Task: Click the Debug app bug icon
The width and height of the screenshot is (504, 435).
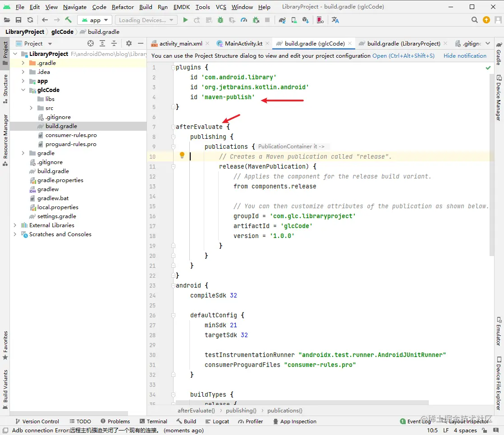Action: point(220,20)
